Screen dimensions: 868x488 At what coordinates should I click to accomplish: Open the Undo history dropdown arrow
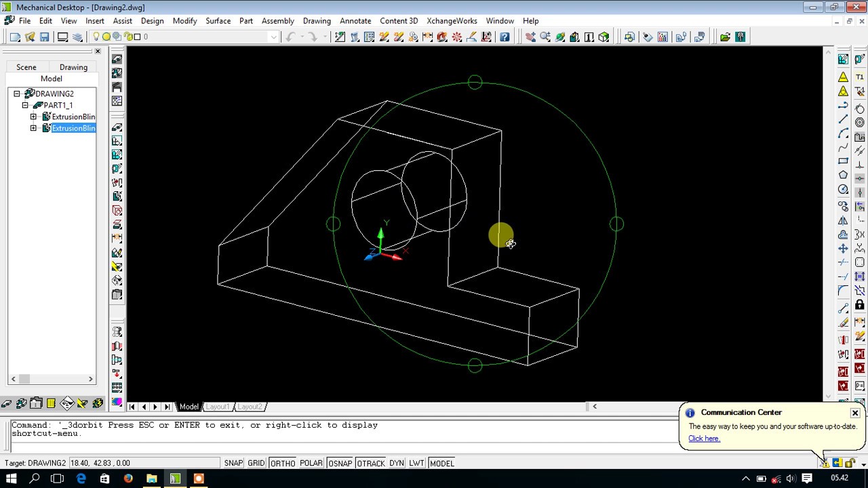[301, 37]
